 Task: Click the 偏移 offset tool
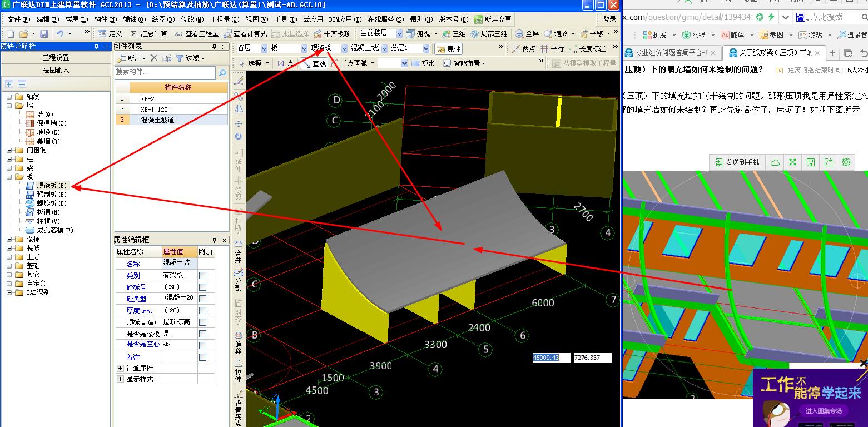click(x=239, y=344)
